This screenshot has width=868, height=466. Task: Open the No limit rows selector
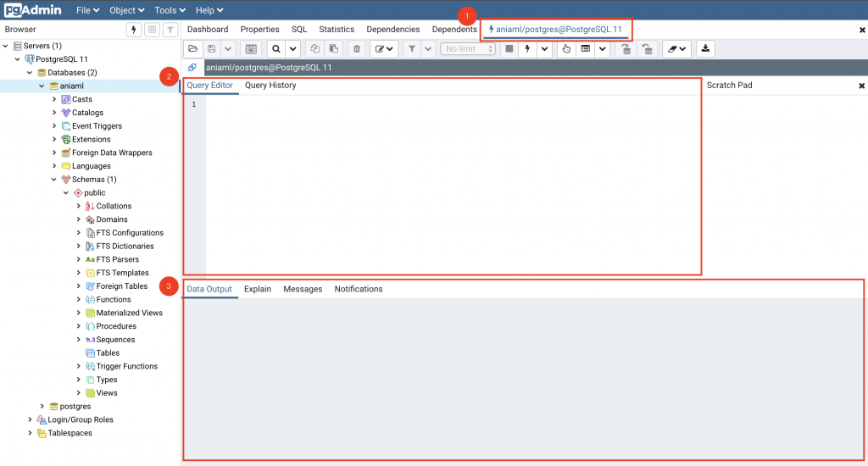coord(468,48)
